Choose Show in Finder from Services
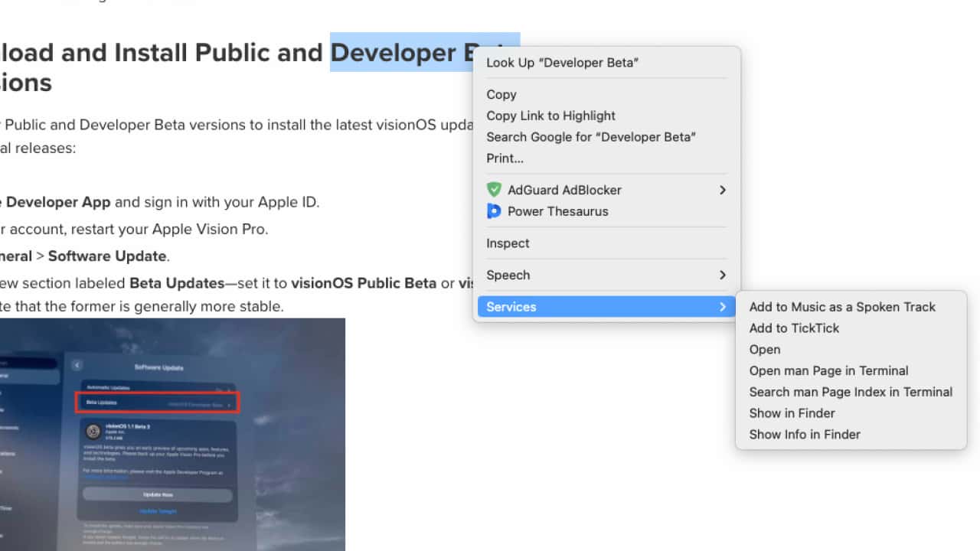 (x=792, y=413)
